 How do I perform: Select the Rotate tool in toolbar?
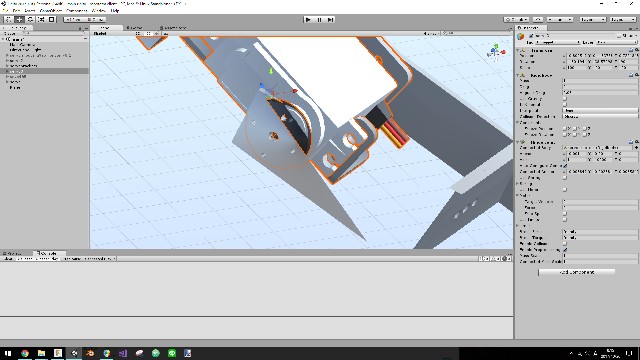pos(30,19)
